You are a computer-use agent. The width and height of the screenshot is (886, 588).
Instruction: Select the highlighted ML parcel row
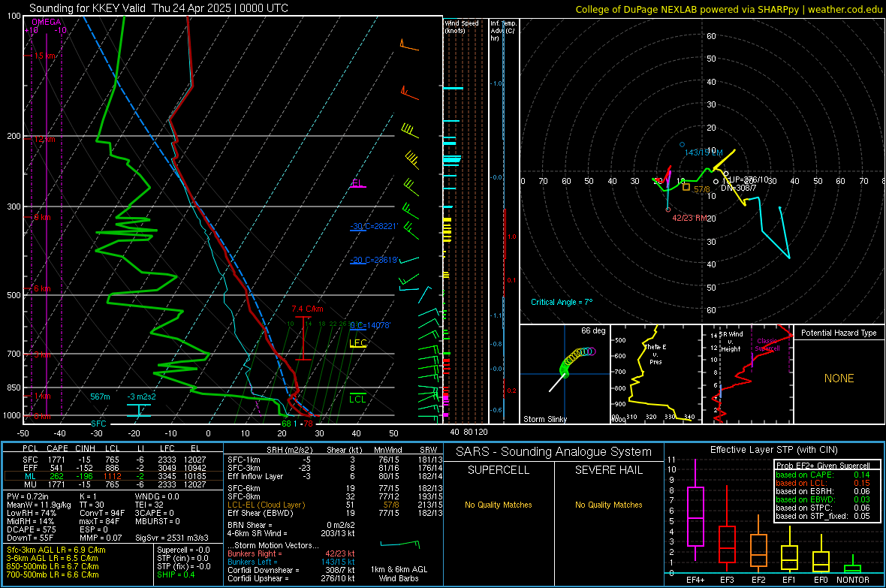pyautogui.click(x=113, y=476)
